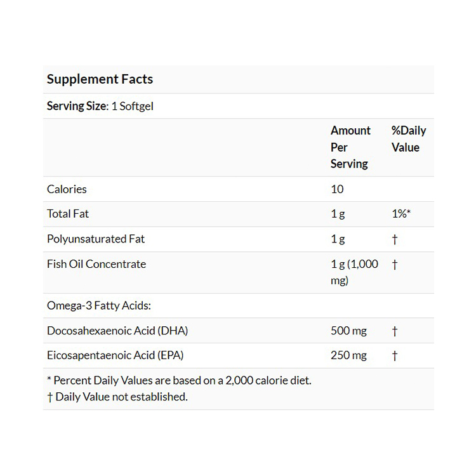The width and height of the screenshot is (476, 476).
Task: Select the Docosahexaenoic Acid (DHA) label
Action: (117, 331)
